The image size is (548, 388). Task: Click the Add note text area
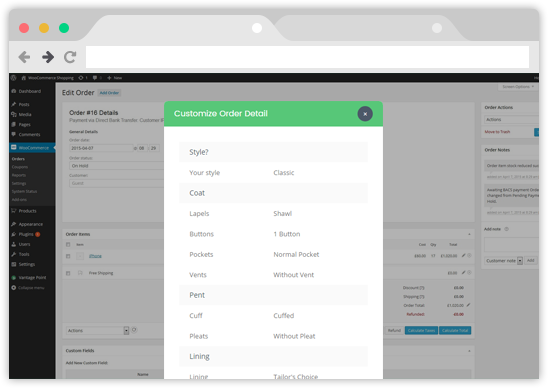511,245
